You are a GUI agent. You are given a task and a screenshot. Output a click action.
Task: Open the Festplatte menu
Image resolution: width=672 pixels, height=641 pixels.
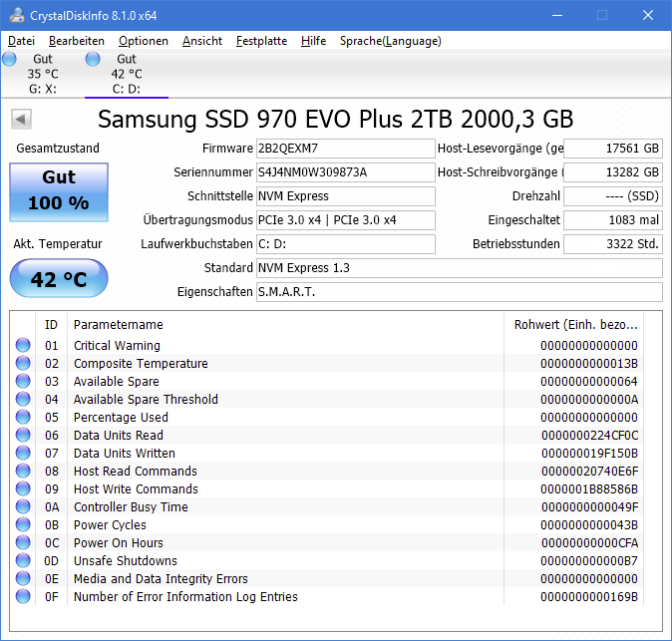(x=261, y=41)
